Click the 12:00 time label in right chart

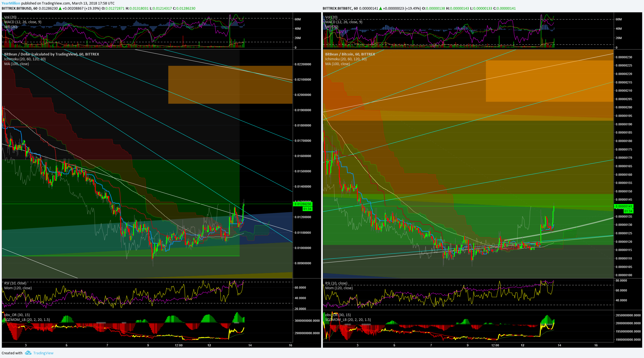(495, 345)
